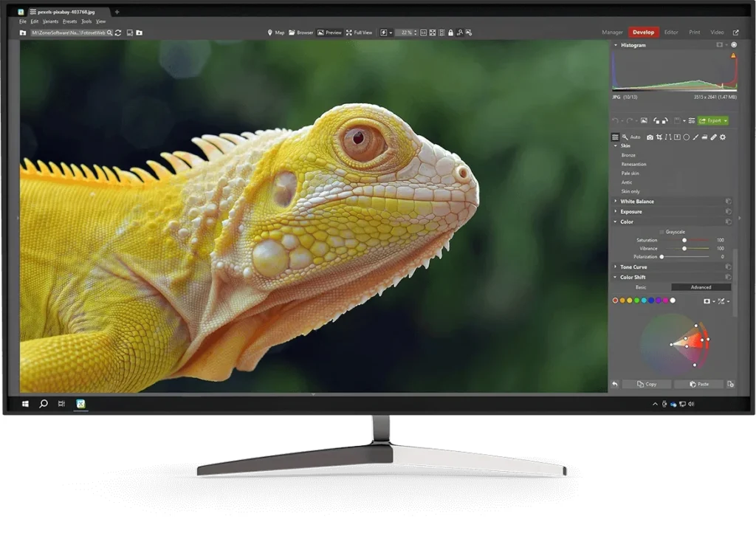The height and width of the screenshot is (539, 756).
Task: Collapse the Skin presets group
Action: pyautogui.click(x=615, y=146)
